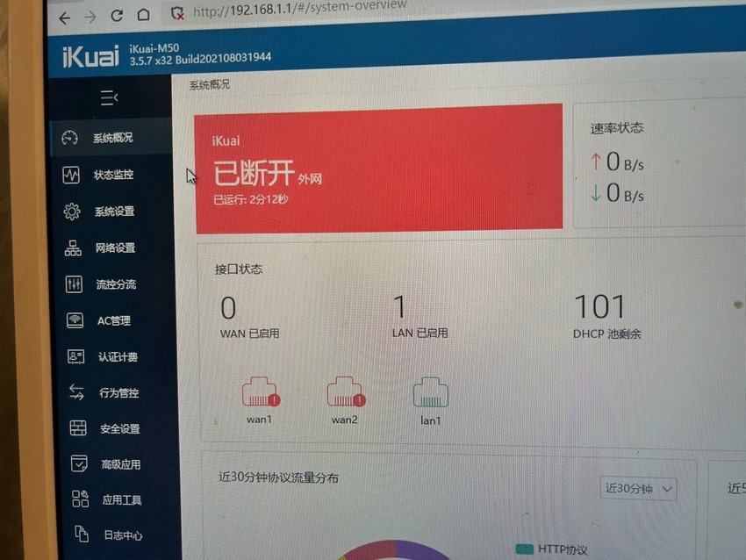This screenshot has width=746, height=560.
Task: Go back in browser history
Action: click(x=65, y=18)
